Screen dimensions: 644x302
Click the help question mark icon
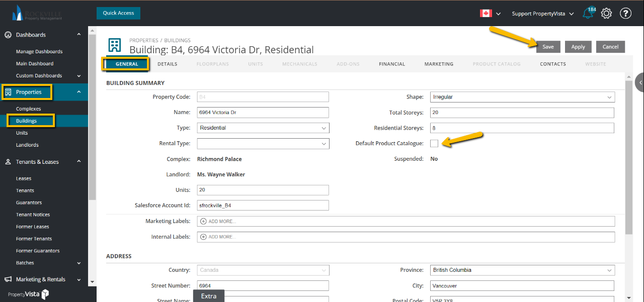[x=625, y=14]
